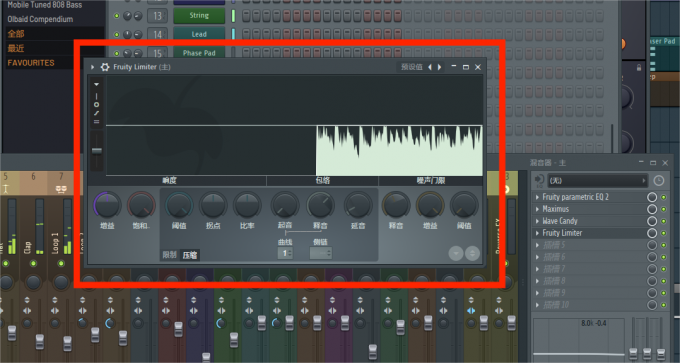Image resolution: width=680 pixels, height=363 pixels.
Task: Click the 起音 attack knob
Action: pyautogui.click(x=285, y=205)
